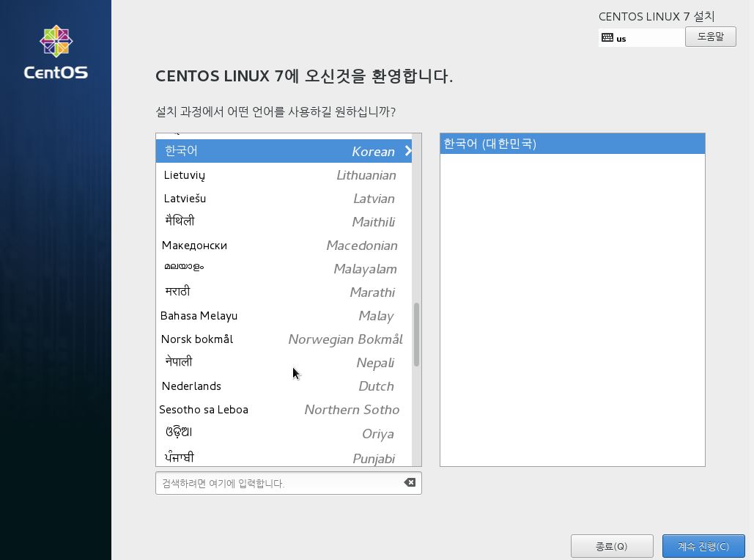Select 한국어 (대한민국) locale in right panel
Image resolution: width=754 pixels, height=560 pixels.
point(572,144)
